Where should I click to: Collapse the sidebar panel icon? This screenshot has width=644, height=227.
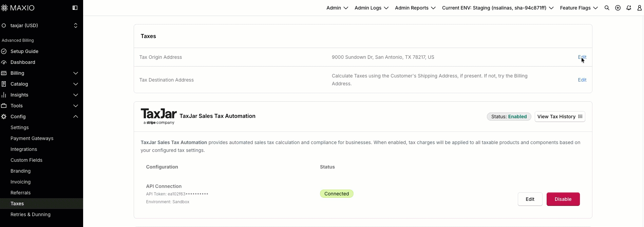[x=75, y=8]
